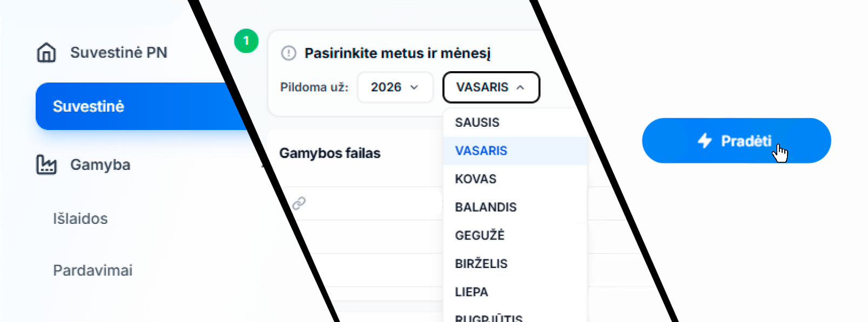This screenshot has width=868, height=322.
Task: Click the lightning bolt icon inside Pradėti button
Action: pos(704,141)
